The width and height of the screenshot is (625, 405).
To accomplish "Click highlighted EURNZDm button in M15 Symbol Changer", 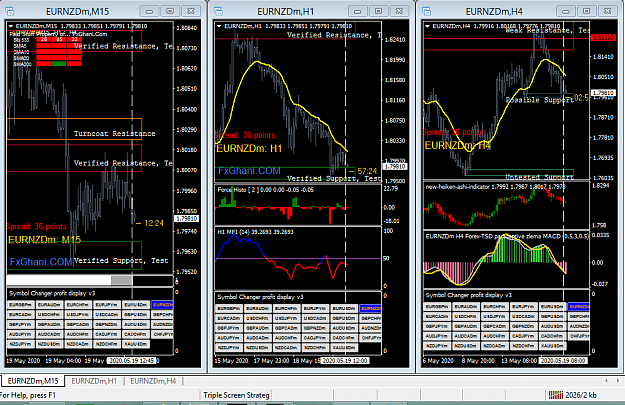I will point(162,305).
